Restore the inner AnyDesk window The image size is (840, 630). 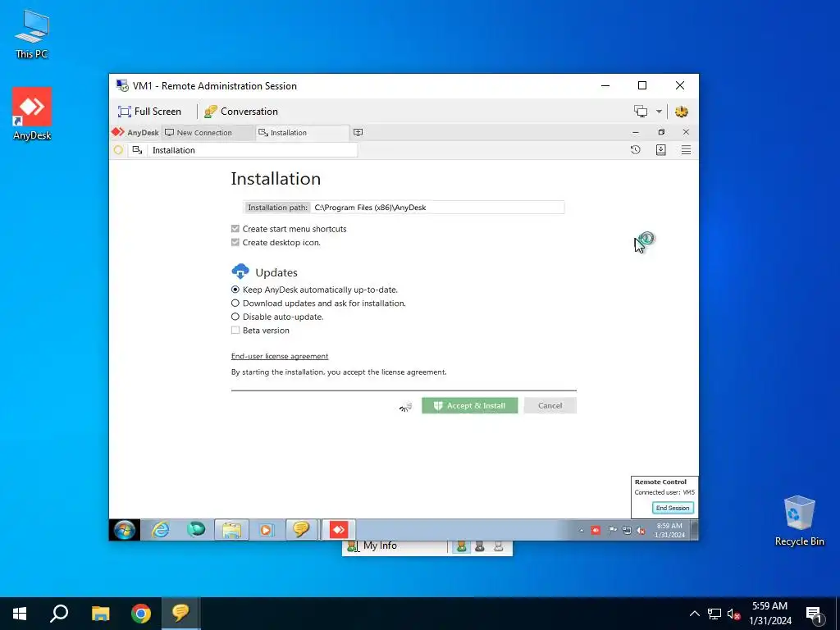coord(661,132)
